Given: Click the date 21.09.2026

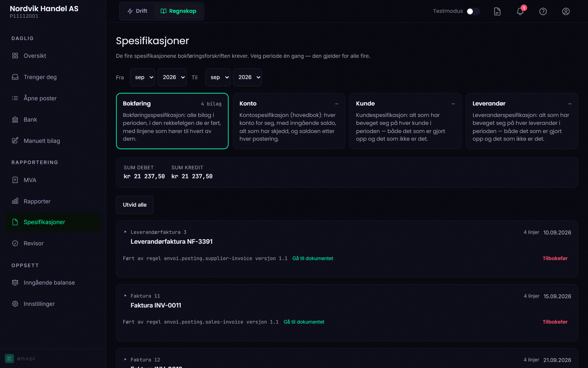Looking at the screenshot, I should pos(557,360).
